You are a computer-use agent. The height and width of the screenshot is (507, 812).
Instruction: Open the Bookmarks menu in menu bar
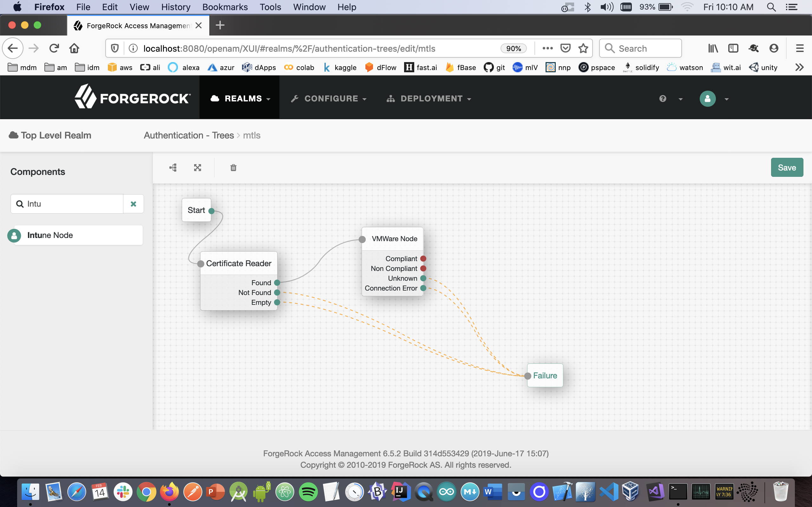[x=225, y=7]
